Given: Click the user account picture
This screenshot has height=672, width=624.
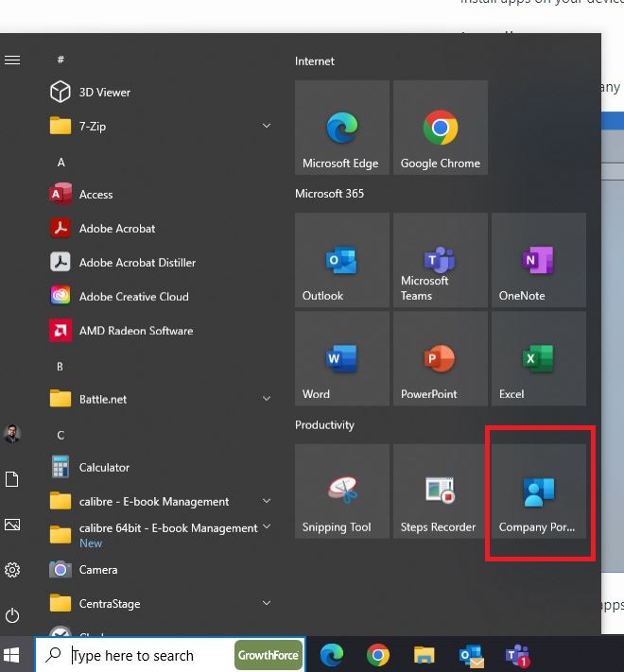Looking at the screenshot, I should click(12, 433).
